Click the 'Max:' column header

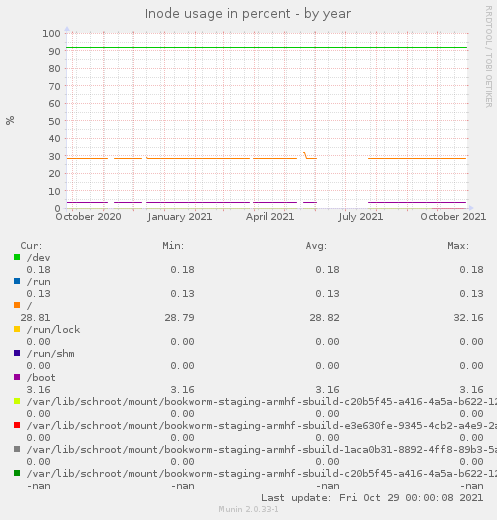tap(458, 246)
